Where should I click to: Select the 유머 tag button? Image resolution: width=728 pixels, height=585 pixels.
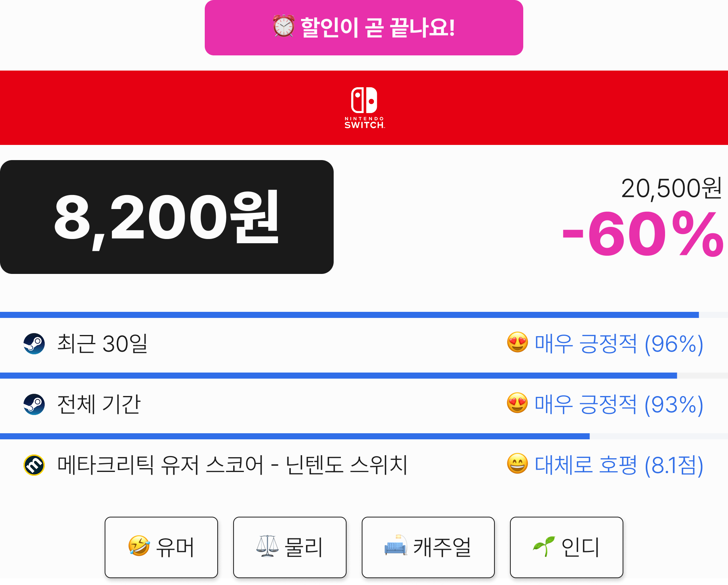click(x=161, y=547)
